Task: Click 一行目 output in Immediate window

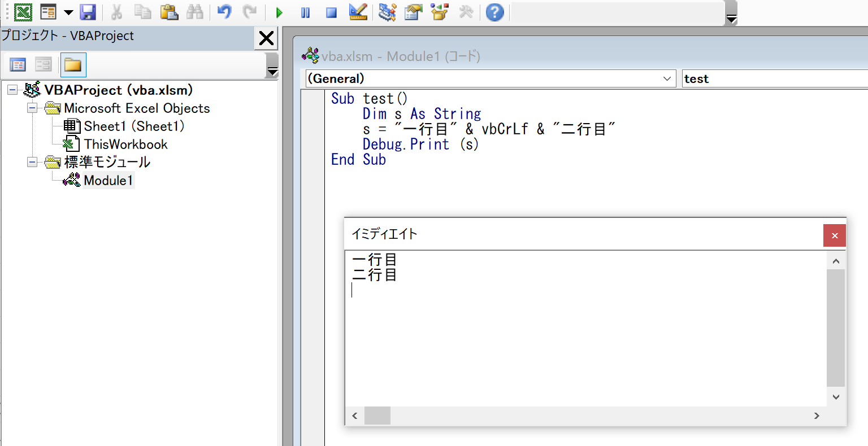Action: click(375, 260)
